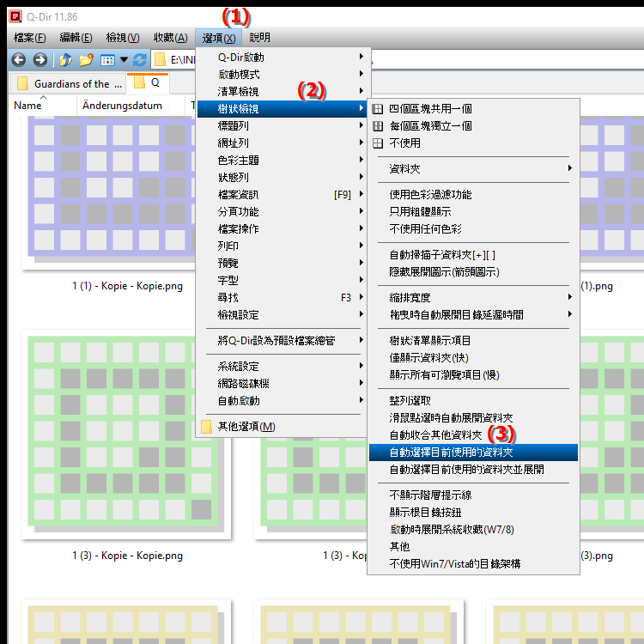Viewport: 644px width, 644px height.
Task: Select 不使用 tree view option
Action: click(x=473, y=143)
